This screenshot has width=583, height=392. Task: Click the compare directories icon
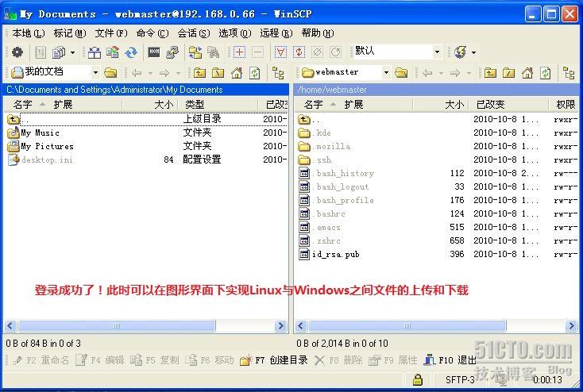[95, 52]
